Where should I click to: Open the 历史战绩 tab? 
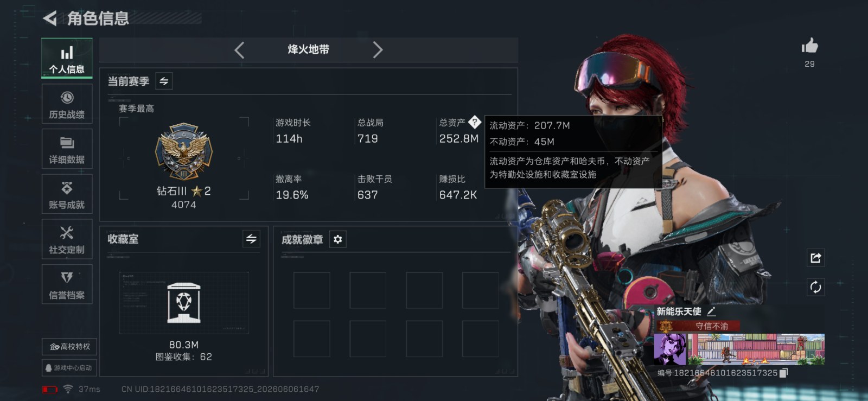67,104
